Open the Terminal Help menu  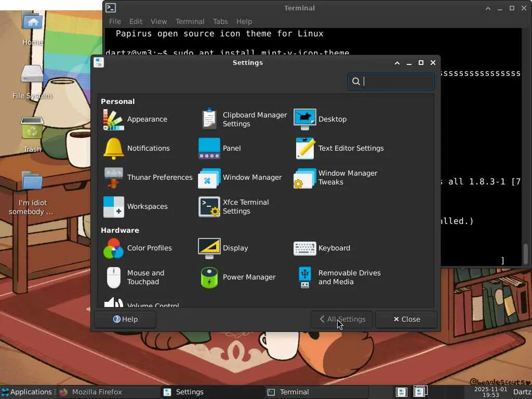pos(244,21)
